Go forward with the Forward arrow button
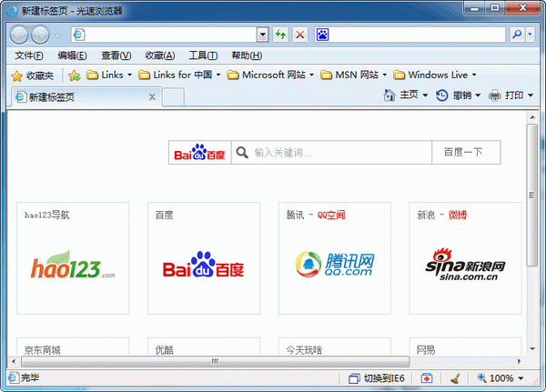 (x=40, y=35)
